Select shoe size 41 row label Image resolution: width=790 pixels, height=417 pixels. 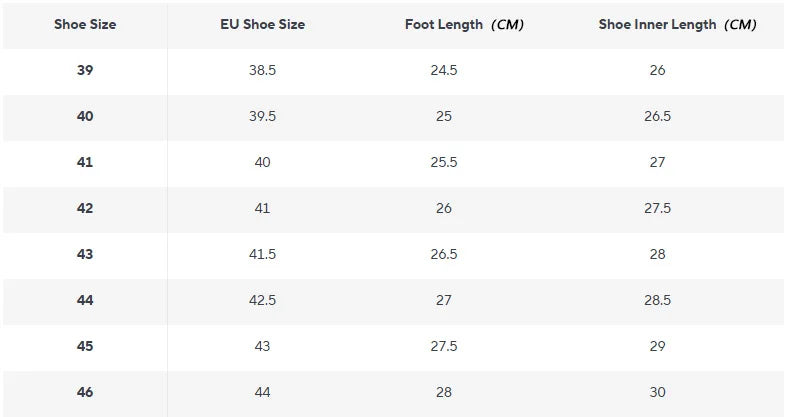85,162
